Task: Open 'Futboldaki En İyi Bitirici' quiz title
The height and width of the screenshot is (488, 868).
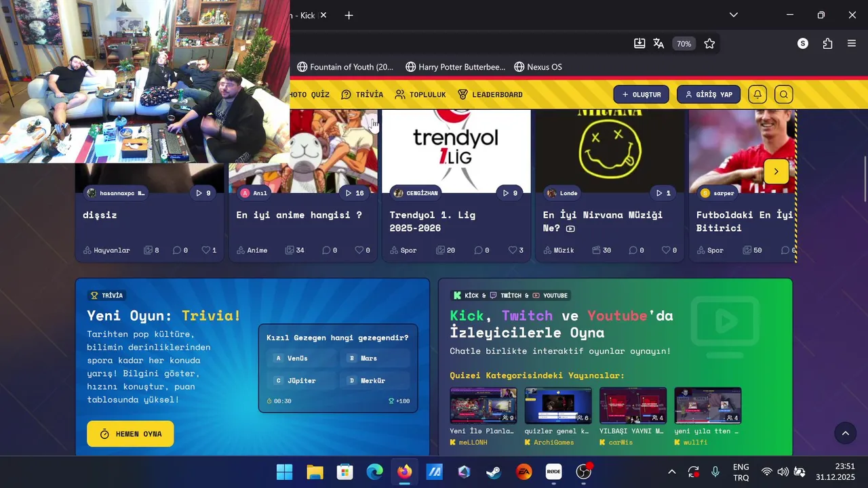Action: [745, 221]
